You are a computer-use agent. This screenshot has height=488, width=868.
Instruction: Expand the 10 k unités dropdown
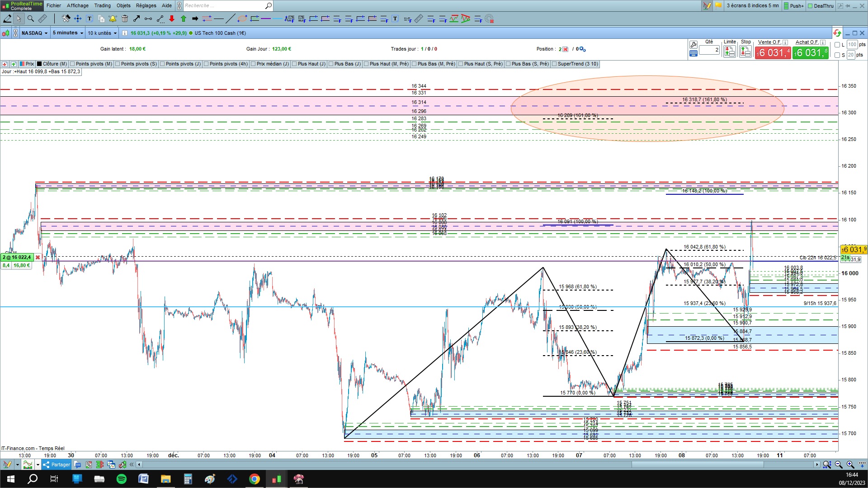click(102, 33)
